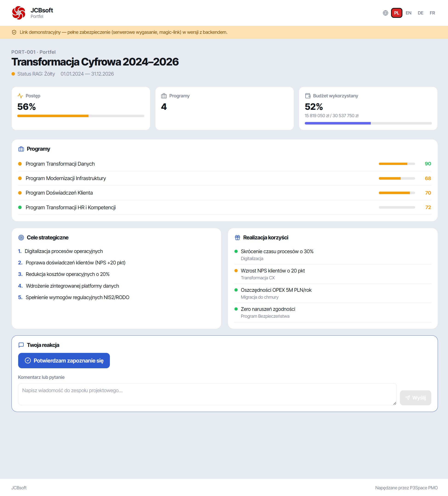Click status dot of Program Transformacji Danych
Image resolution: width=448 pixels, height=496 pixels.
tap(20, 164)
